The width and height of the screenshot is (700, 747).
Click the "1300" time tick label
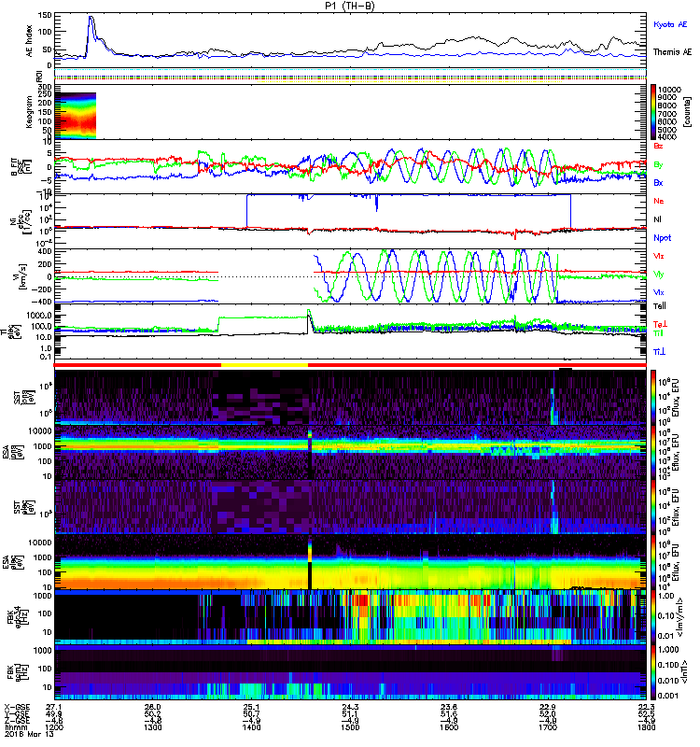[153, 727]
